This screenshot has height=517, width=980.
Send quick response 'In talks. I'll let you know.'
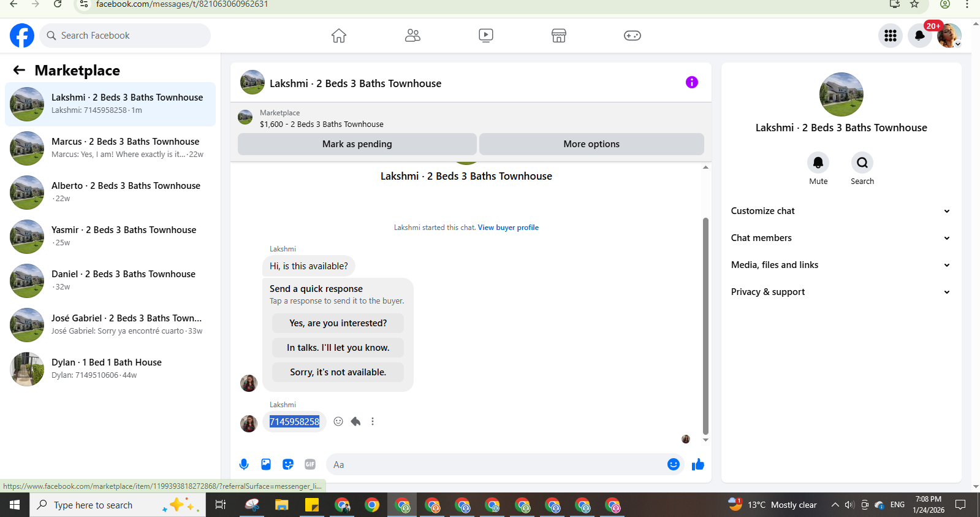(x=338, y=348)
